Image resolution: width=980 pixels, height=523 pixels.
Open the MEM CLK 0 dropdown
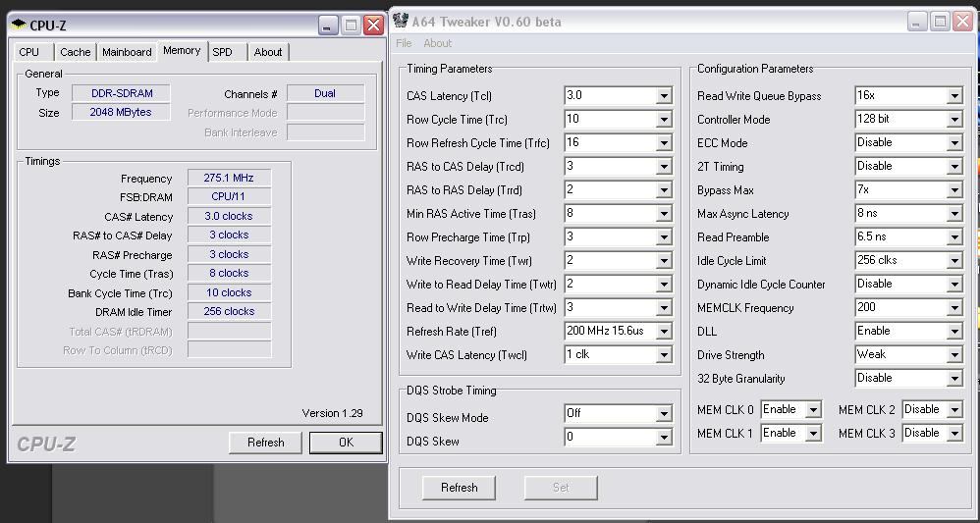tap(812, 410)
